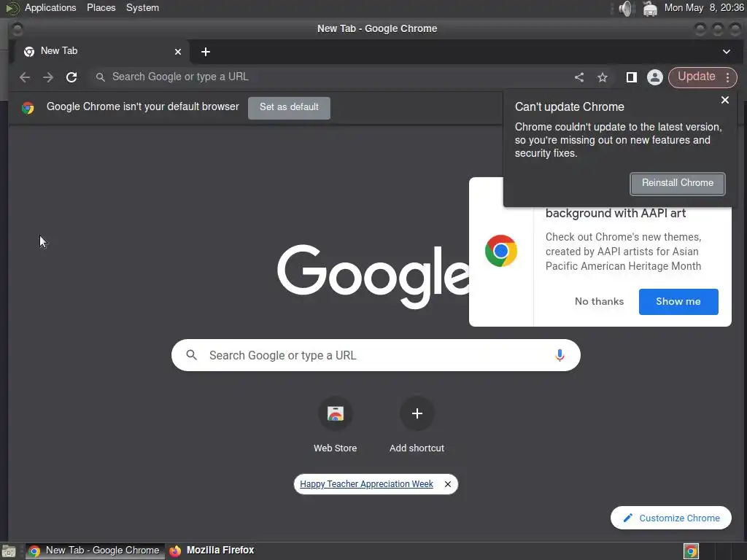
Task: Click the window menu button in the title bar
Action: tap(17, 29)
